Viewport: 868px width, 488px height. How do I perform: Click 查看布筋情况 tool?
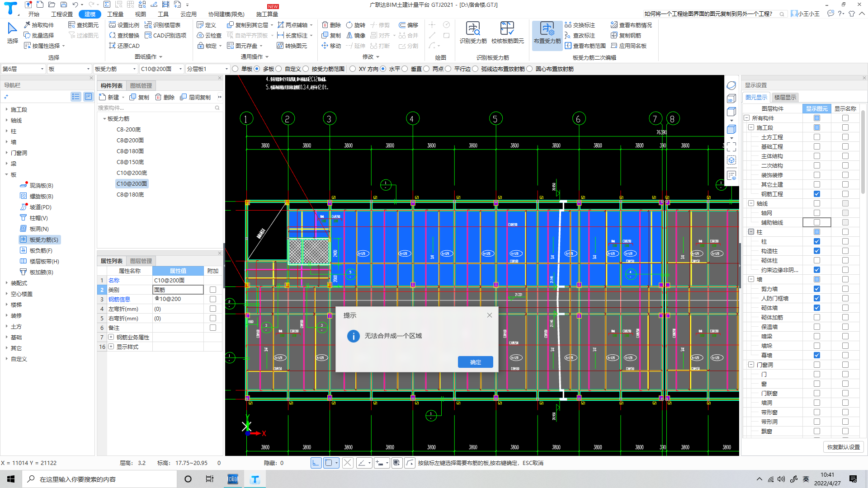pyautogui.click(x=631, y=25)
